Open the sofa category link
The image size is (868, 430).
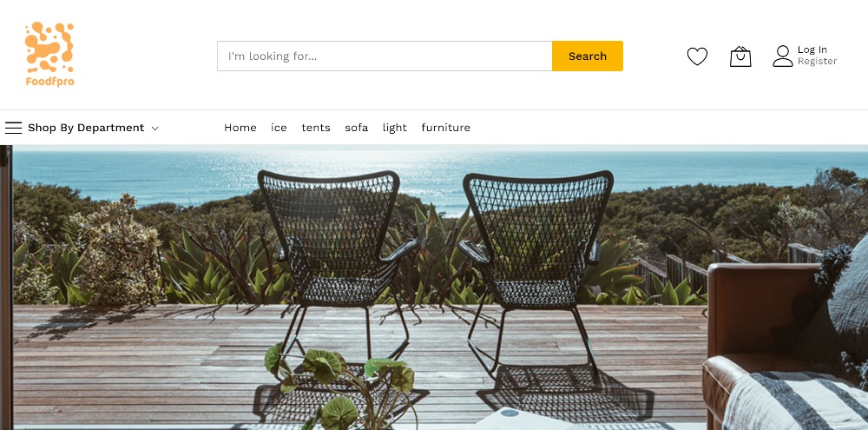[356, 128]
